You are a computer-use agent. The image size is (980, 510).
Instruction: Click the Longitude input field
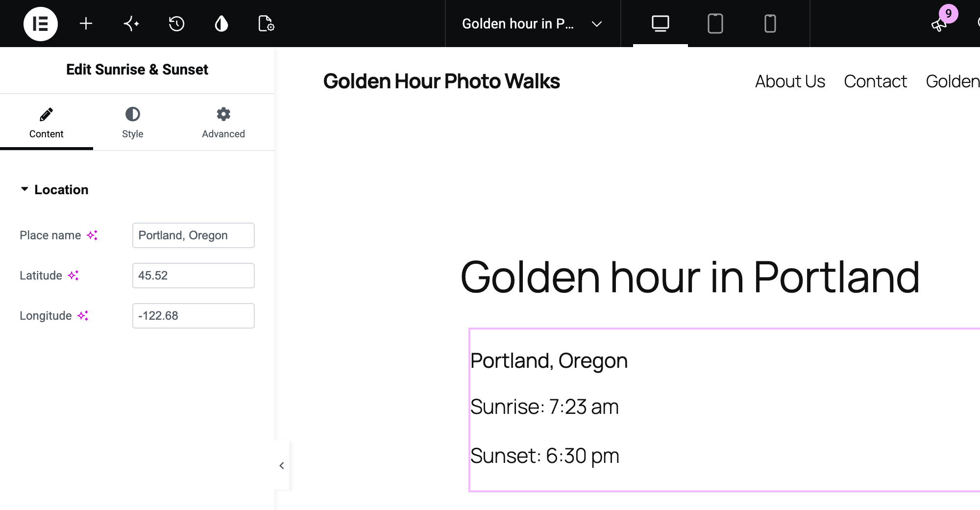click(193, 316)
